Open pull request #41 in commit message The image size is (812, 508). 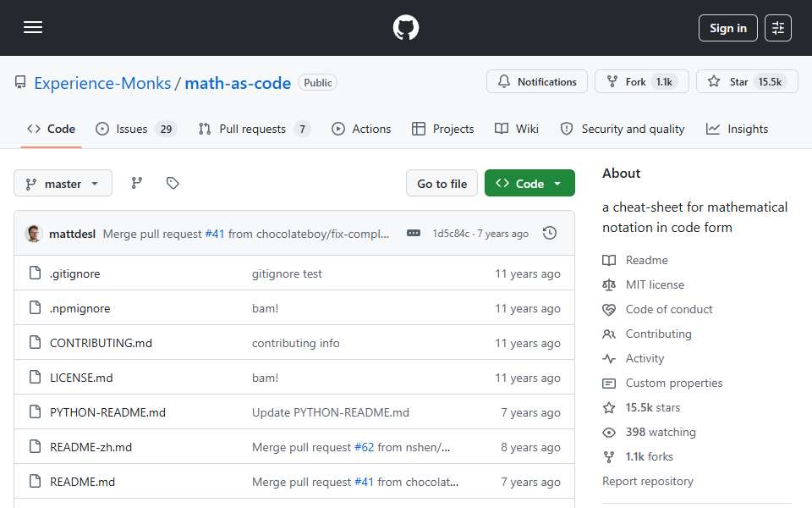tap(215, 234)
